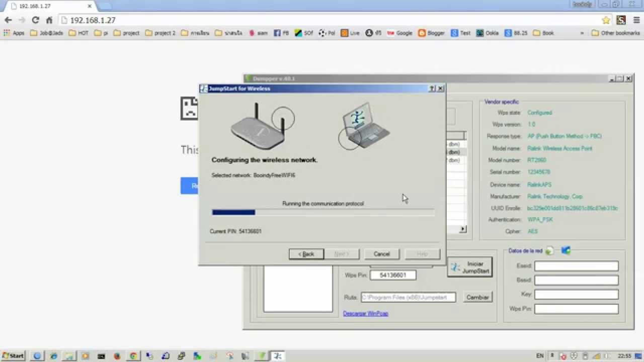
Task: Open the FB bookmark
Action: point(281,33)
